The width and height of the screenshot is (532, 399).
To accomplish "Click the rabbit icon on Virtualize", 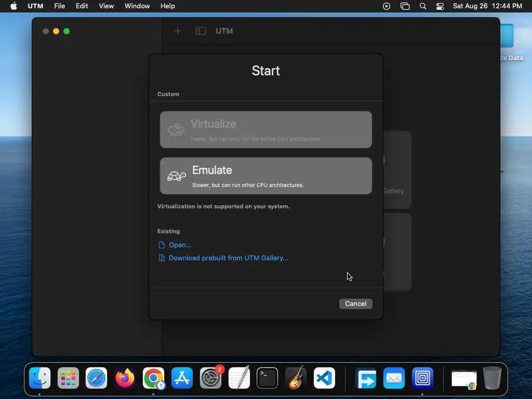I will pyautogui.click(x=176, y=129).
